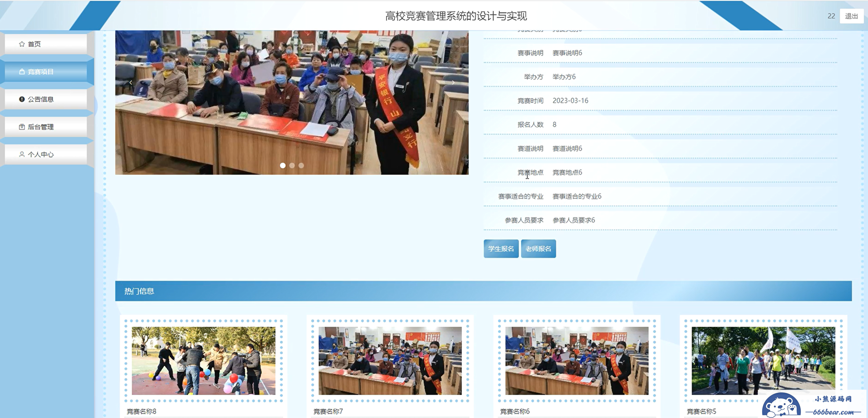
Task: Click the person icon beside 个人中心
Action: coord(22,155)
